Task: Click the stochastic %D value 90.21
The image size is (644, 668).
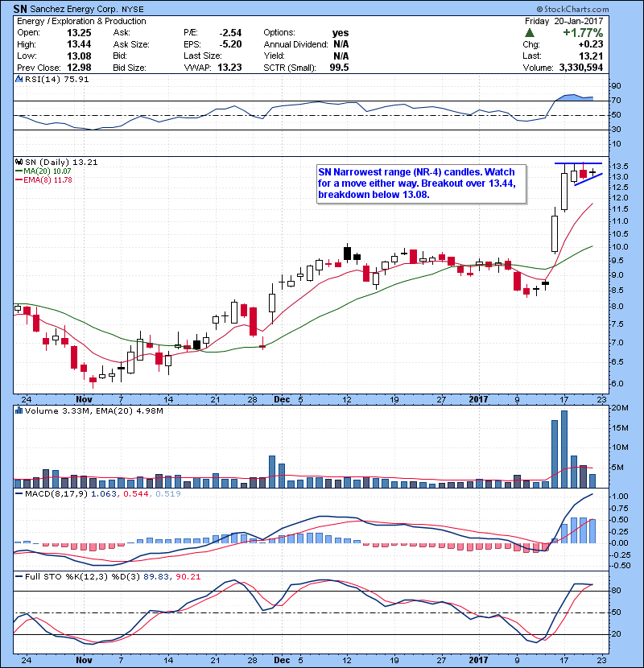Action: (x=188, y=577)
